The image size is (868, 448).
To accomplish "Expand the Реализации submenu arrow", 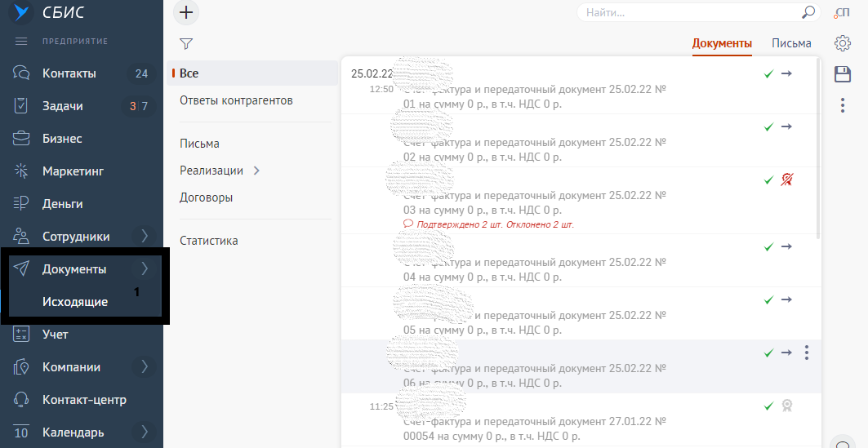I will point(256,171).
